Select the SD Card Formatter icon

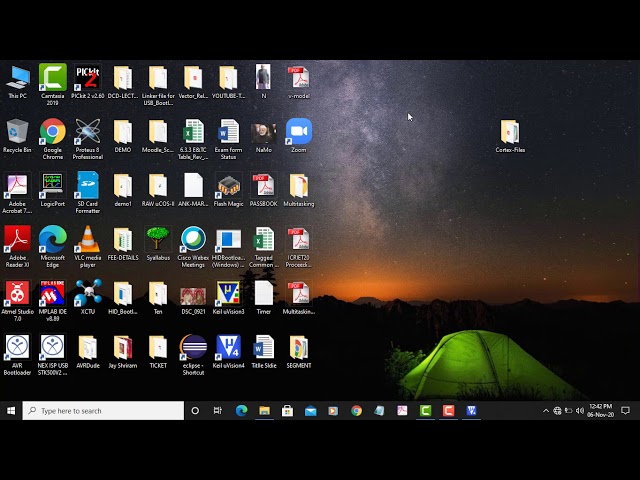pyautogui.click(x=88, y=187)
